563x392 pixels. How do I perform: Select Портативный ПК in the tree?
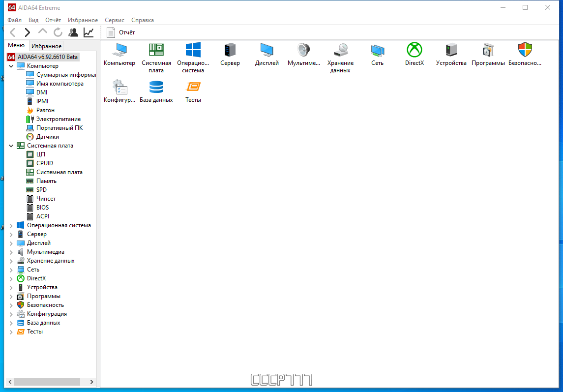pyautogui.click(x=55, y=128)
